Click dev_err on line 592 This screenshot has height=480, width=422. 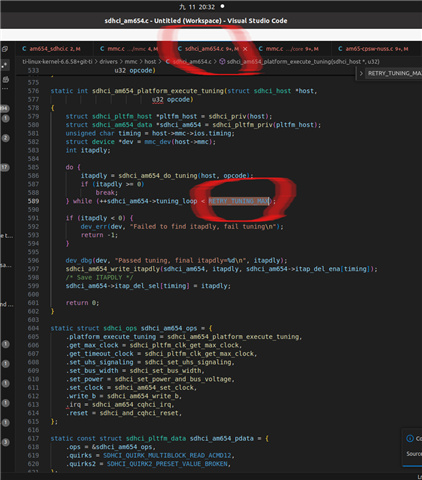(93, 227)
